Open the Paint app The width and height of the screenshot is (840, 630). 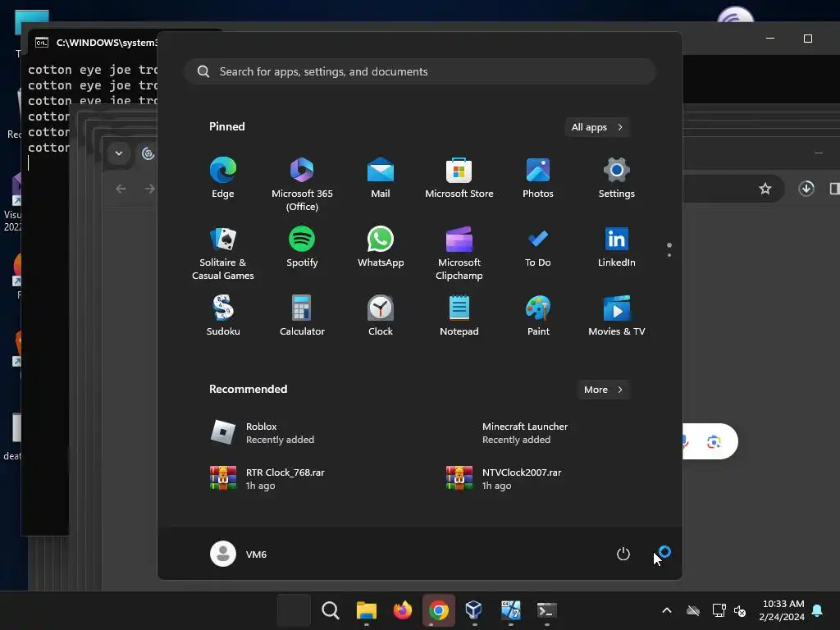[538, 316]
